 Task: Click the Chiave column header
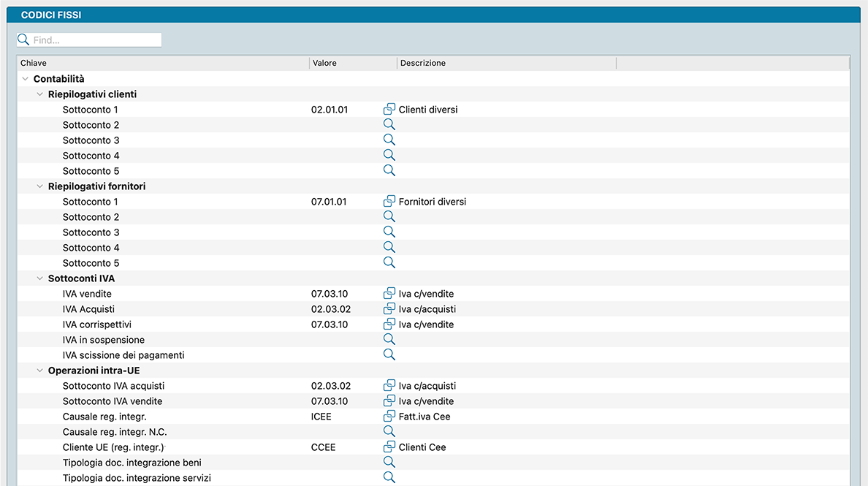click(162, 64)
